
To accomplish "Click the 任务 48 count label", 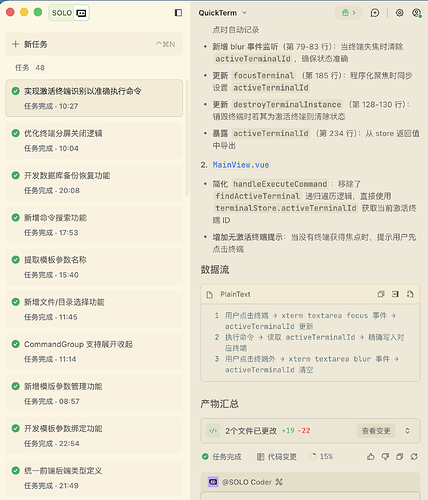I will point(30,68).
